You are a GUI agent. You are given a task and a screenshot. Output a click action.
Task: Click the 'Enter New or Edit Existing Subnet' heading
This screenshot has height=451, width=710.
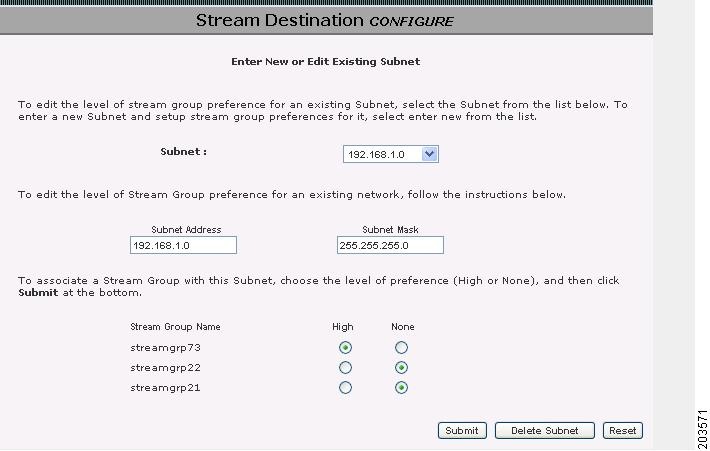(x=326, y=62)
